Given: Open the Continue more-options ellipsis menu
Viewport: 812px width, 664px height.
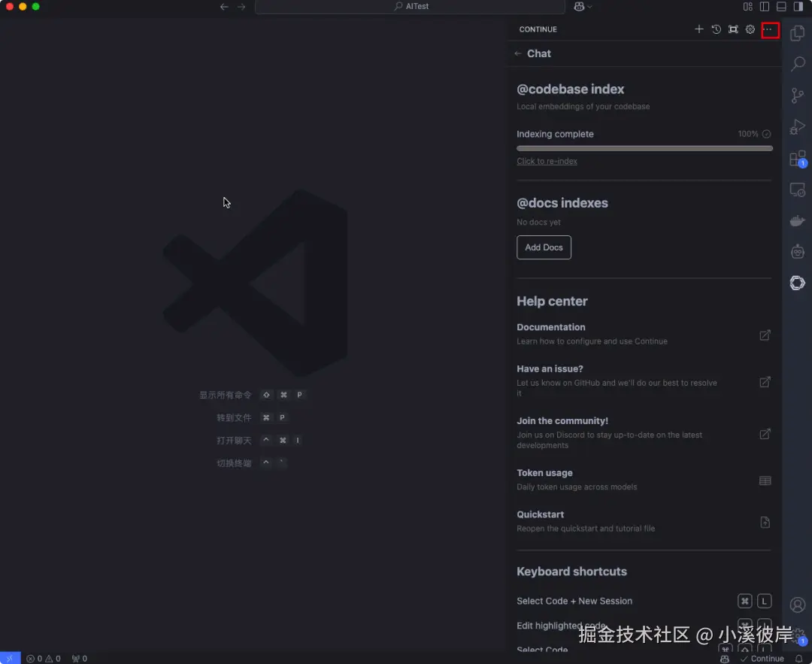Looking at the screenshot, I should pyautogui.click(x=769, y=29).
